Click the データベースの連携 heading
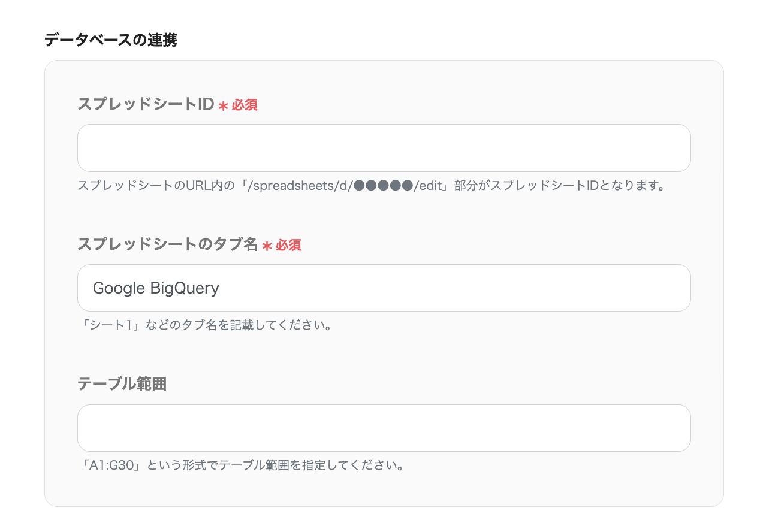 pos(111,41)
